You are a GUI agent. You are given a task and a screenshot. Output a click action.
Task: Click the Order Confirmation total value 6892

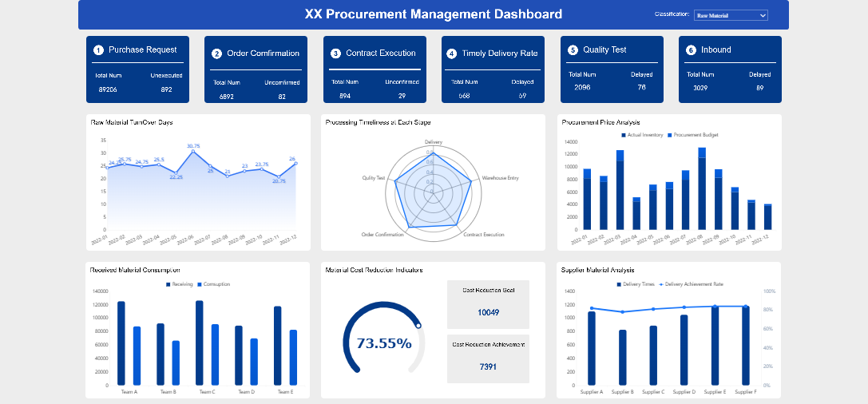[227, 97]
